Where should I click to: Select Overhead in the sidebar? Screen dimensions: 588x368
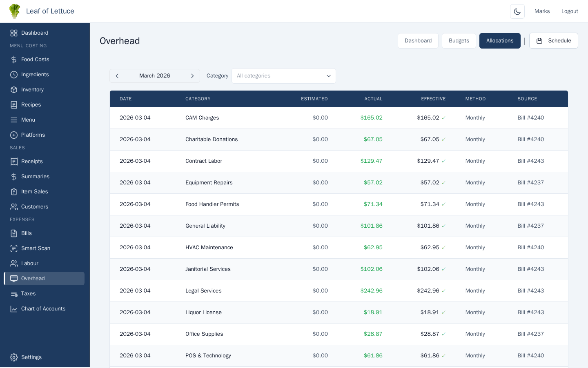point(33,278)
